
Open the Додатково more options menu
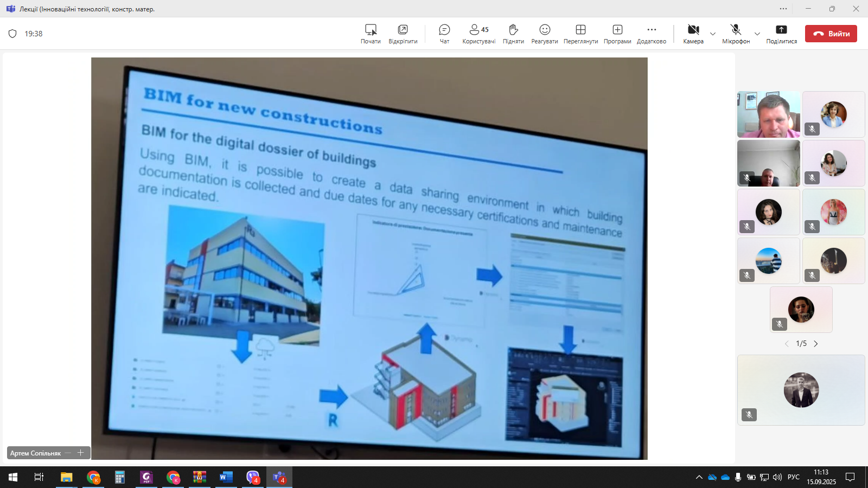652,34
